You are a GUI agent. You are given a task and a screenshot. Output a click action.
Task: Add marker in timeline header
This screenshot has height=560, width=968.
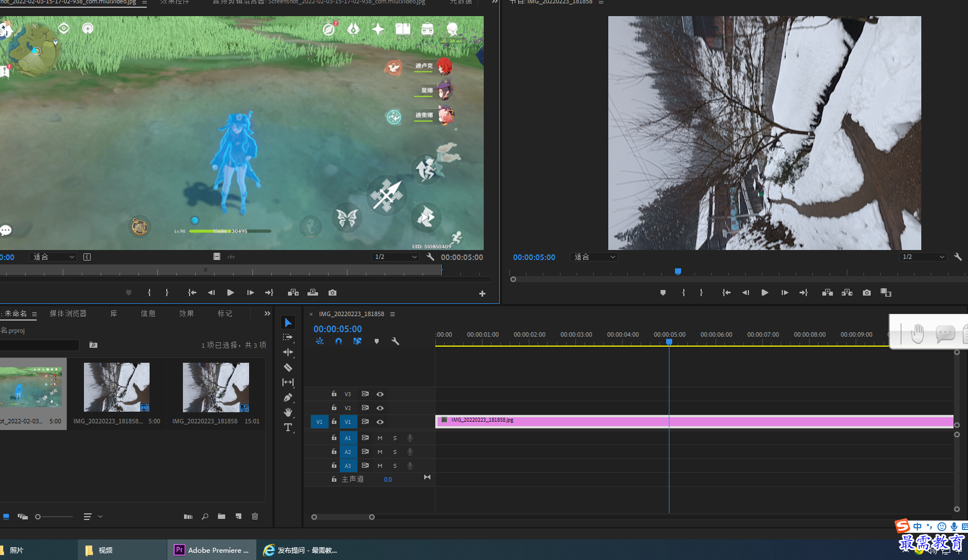coord(376,341)
